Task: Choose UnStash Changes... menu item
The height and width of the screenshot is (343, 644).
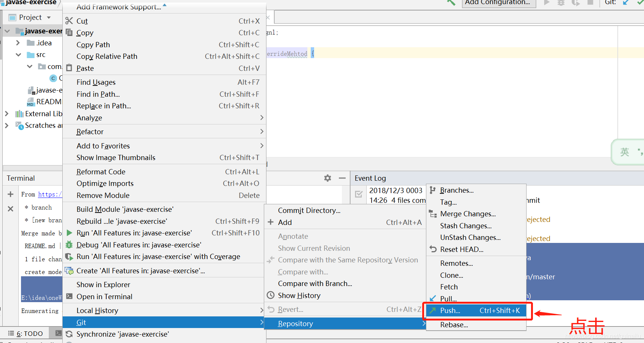Action: pos(476,237)
